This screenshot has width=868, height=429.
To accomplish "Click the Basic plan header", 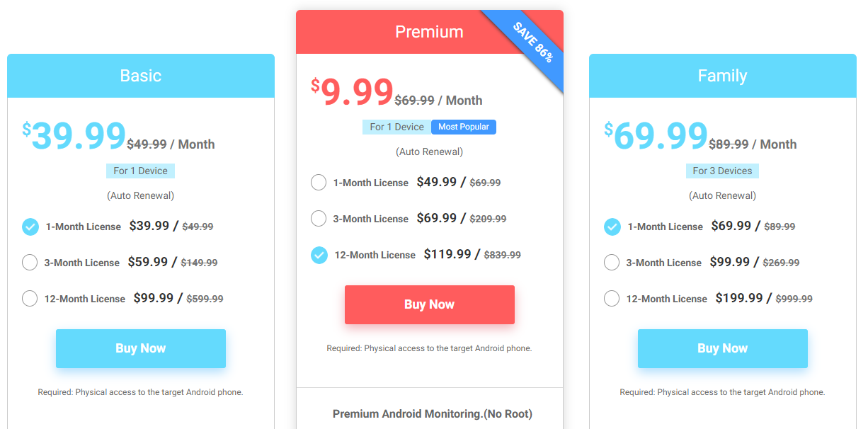I will pyautogui.click(x=141, y=76).
